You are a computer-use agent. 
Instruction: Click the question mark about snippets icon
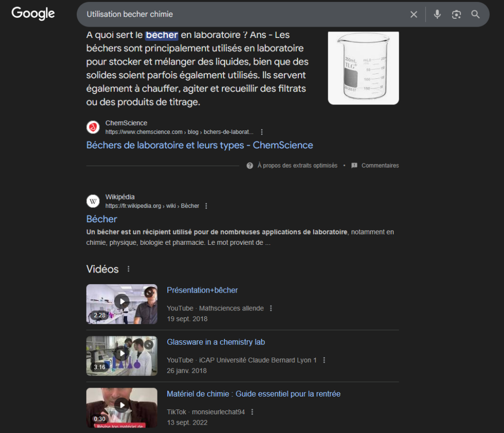click(x=250, y=166)
